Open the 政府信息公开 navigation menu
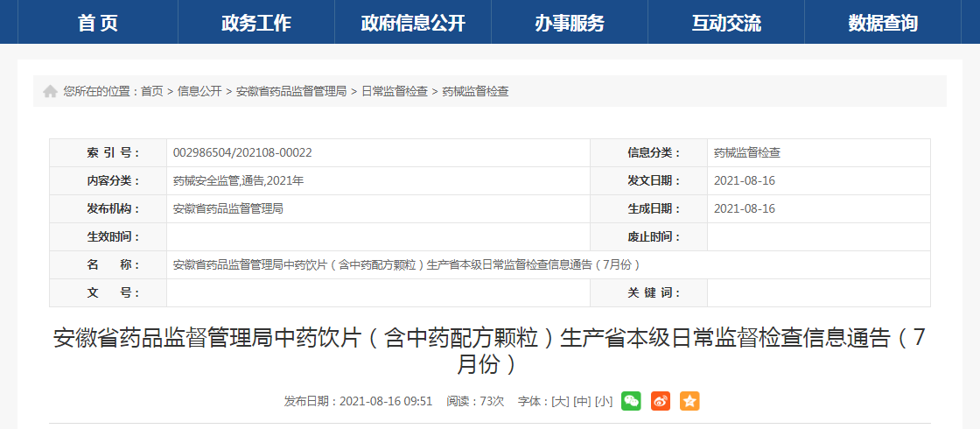 415,23
